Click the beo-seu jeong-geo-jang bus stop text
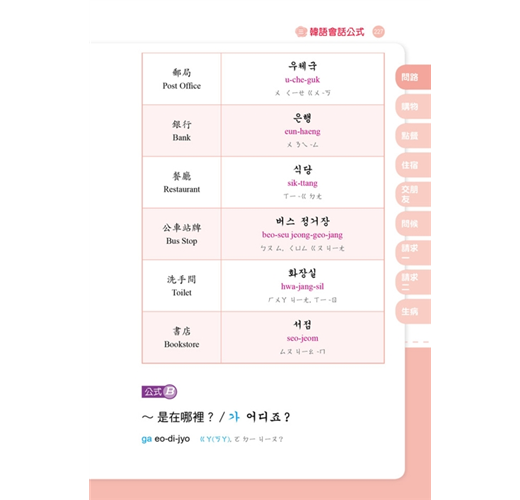520x500 pixels. pos(302,235)
